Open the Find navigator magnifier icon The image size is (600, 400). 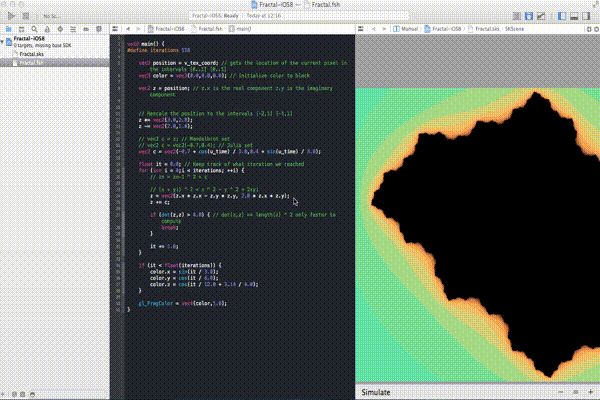(34, 29)
